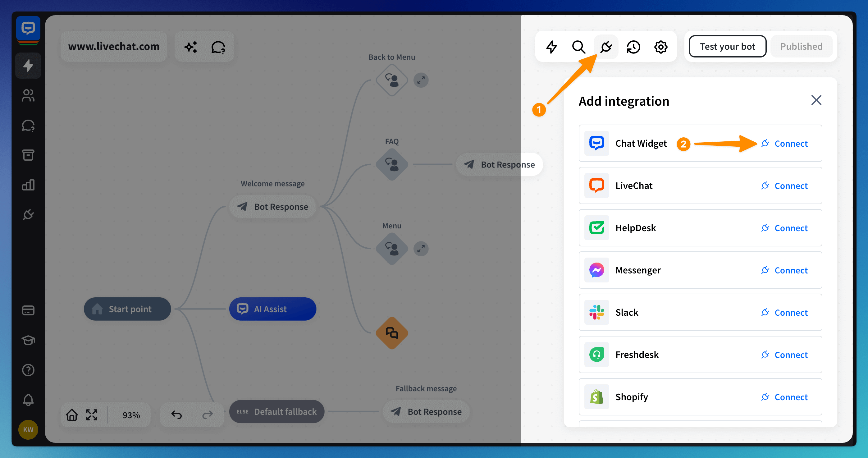868x458 pixels.
Task: Open the KW user avatar menu
Action: click(x=28, y=429)
